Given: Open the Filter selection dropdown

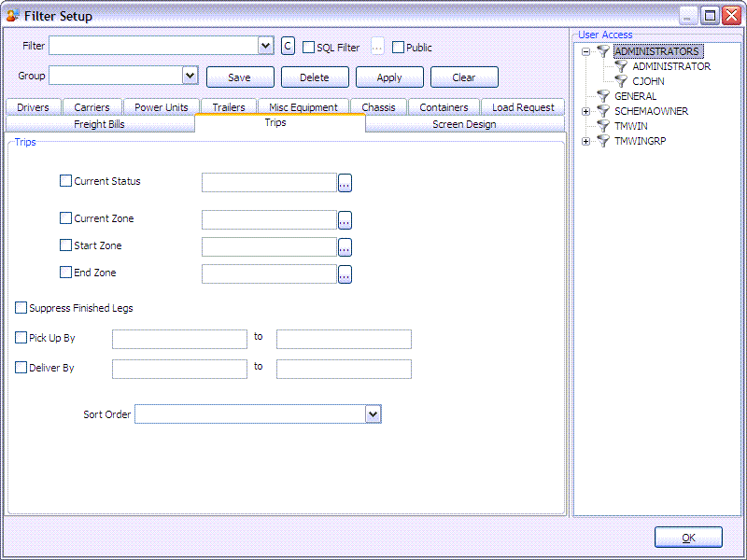Looking at the screenshot, I should (x=264, y=45).
